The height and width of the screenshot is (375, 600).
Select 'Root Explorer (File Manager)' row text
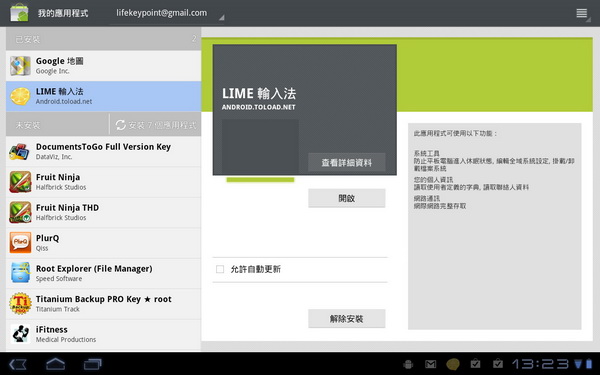pyautogui.click(x=94, y=269)
